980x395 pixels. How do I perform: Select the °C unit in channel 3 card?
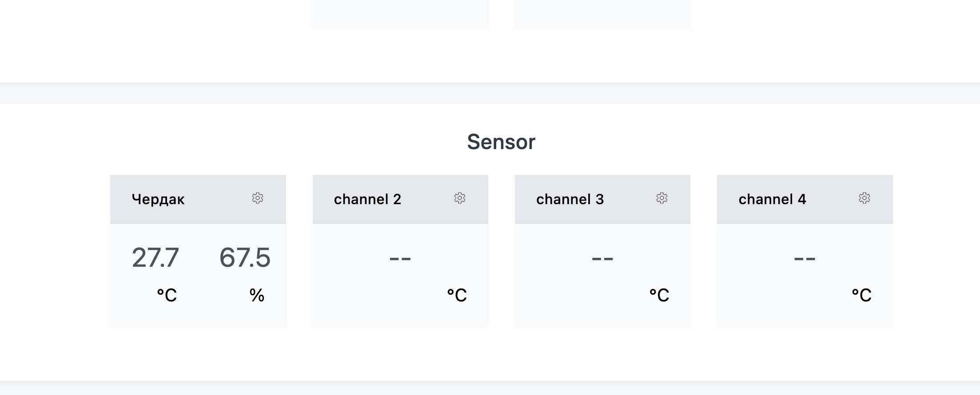pyautogui.click(x=659, y=295)
